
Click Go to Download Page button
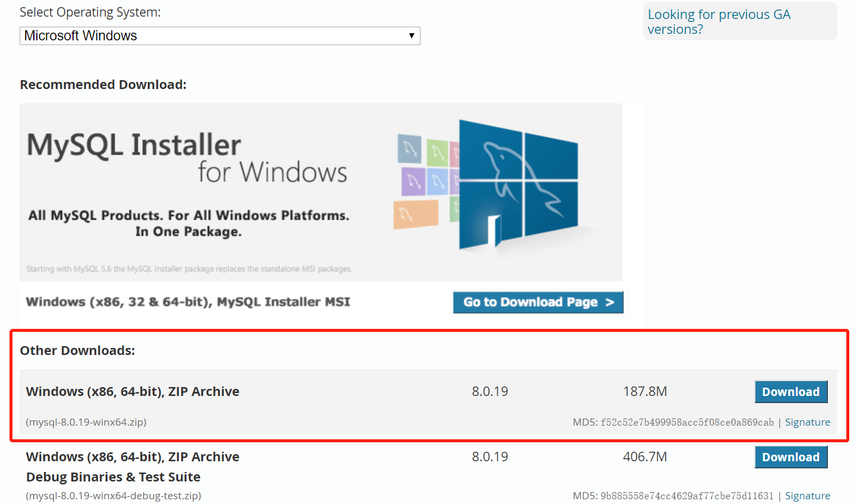(x=537, y=302)
